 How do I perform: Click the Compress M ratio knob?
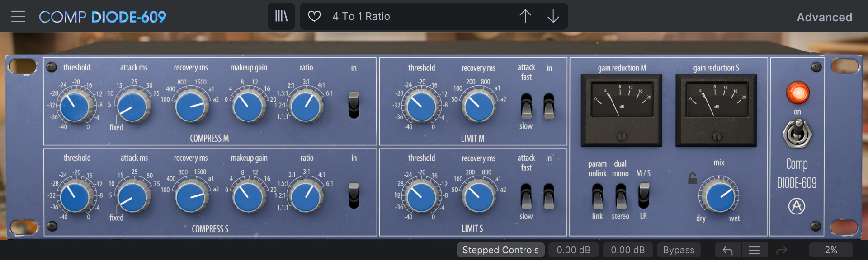pos(306,107)
